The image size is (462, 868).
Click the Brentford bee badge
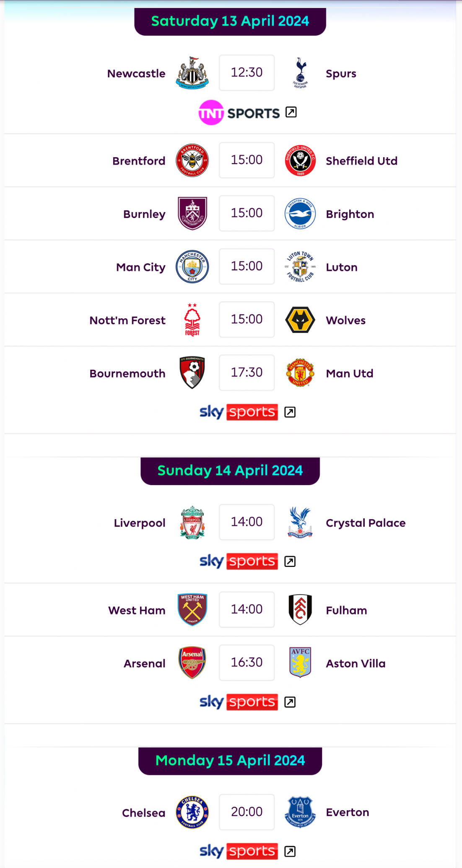pos(192,161)
